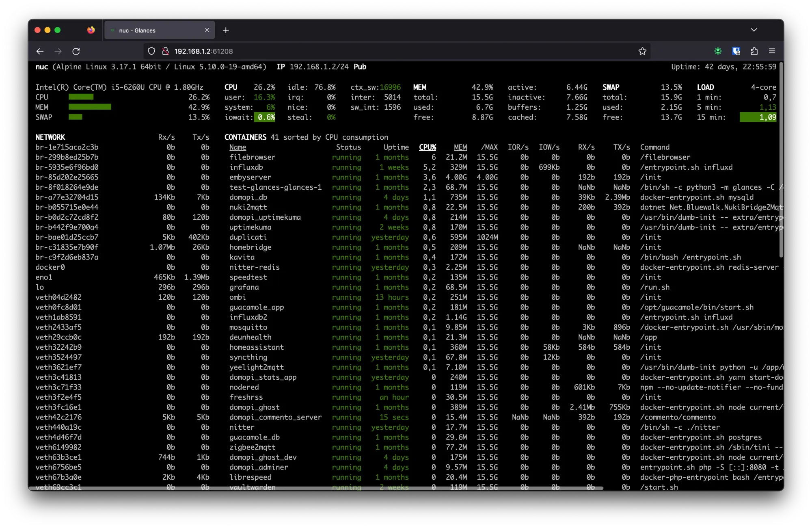Click the nuki2mqtt container name
This screenshot has height=528, width=812.
click(248, 207)
